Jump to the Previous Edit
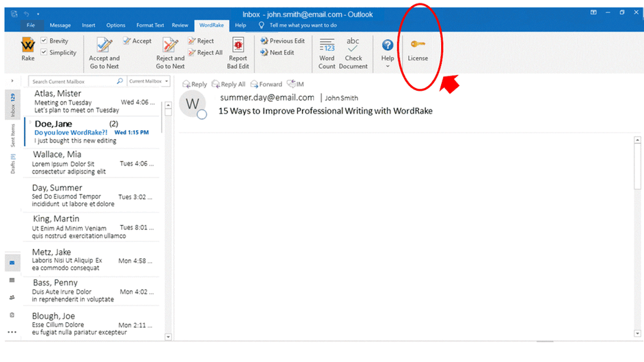 (x=282, y=41)
